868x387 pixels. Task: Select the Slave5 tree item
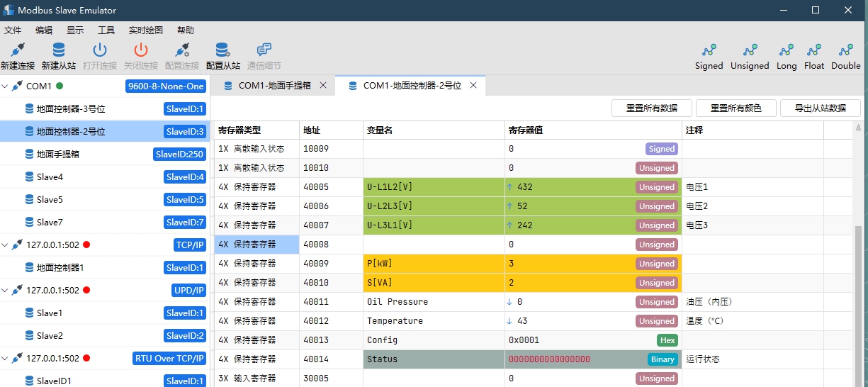point(105,199)
